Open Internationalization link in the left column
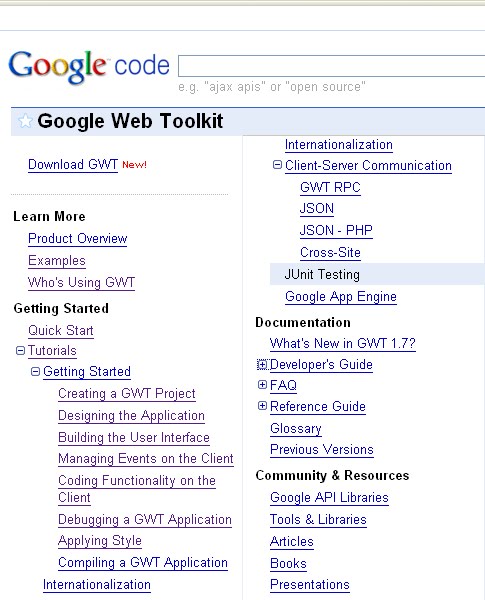The height and width of the screenshot is (600, 485). click(x=96, y=585)
